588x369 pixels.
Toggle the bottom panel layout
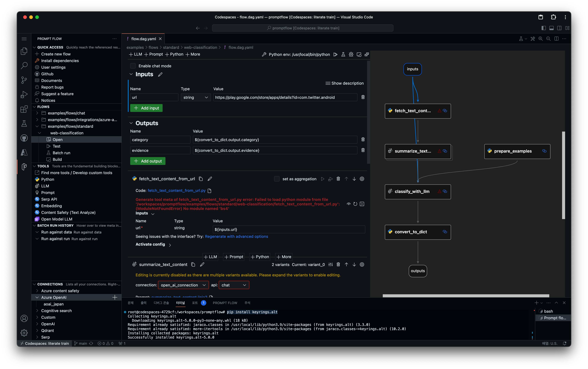(x=551, y=28)
